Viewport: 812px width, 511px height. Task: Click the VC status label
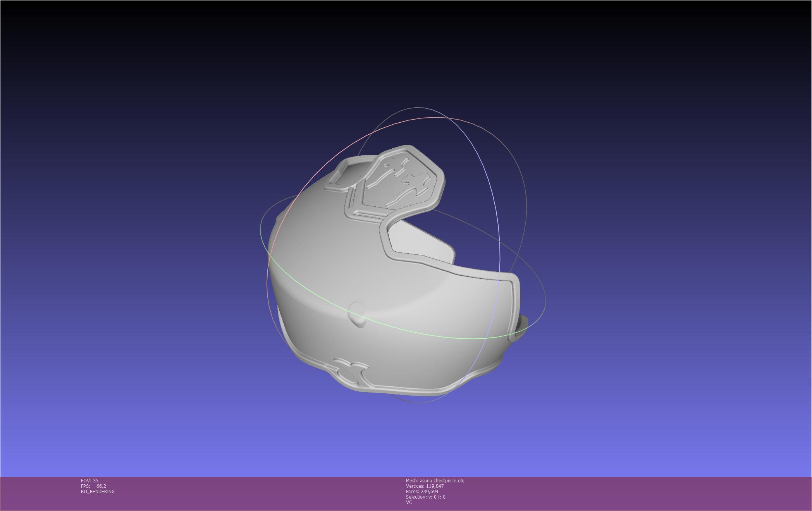pyautogui.click(x=409, y=502)
